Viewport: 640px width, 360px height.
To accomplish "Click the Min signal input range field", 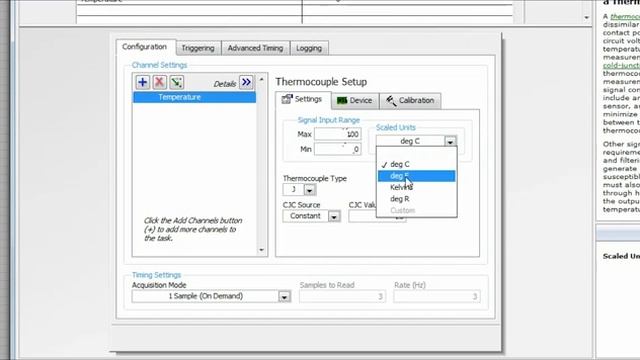I will coord(337,149).
